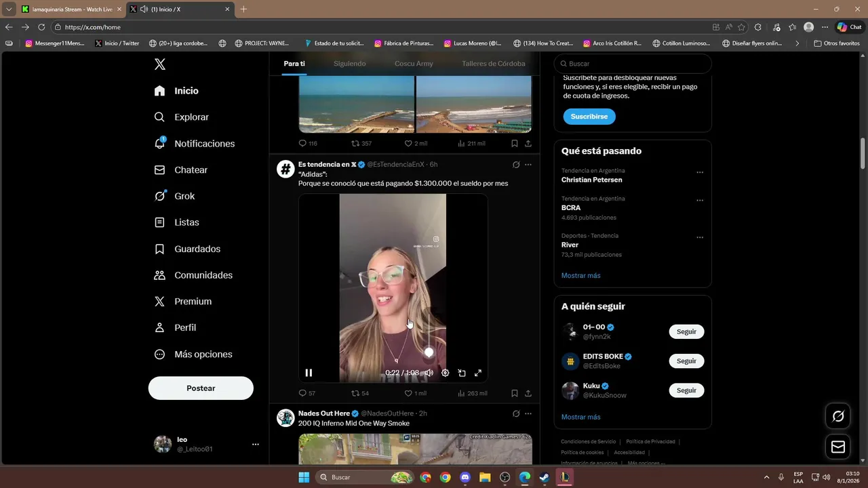
Task: Follow Kuku @KukuSnoow
Action: click(x=686, y=390)
